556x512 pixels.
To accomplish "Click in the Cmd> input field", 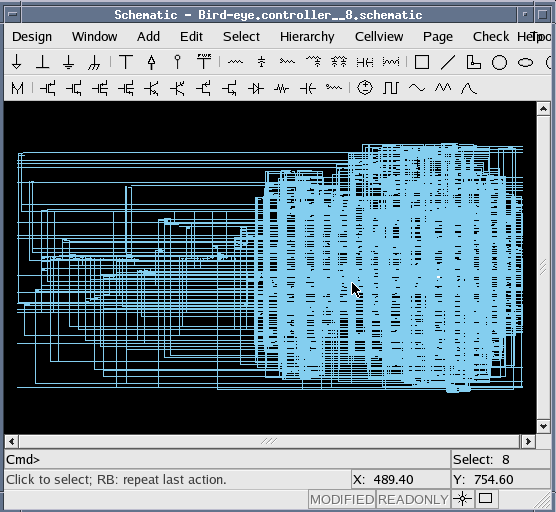I will (x=227, y=460).
